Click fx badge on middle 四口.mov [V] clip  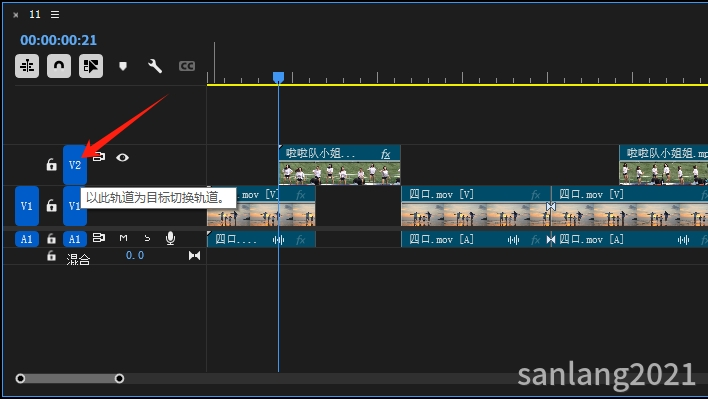tap(536, 195)
